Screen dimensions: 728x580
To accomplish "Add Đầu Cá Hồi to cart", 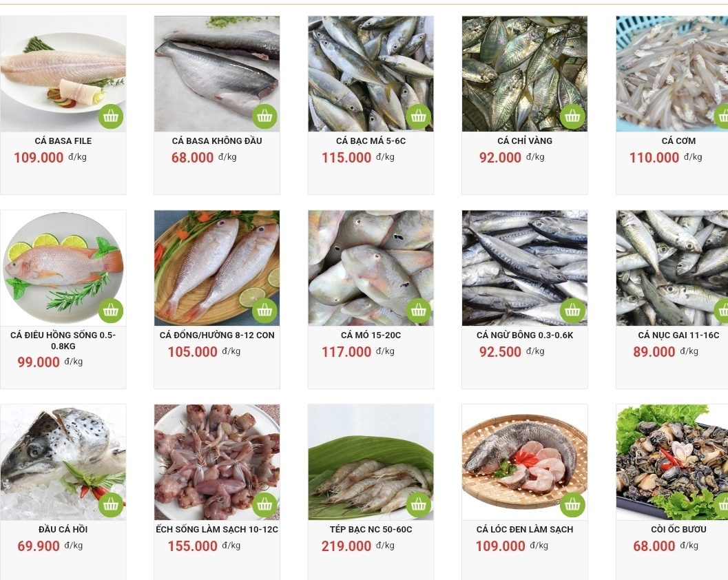I will 110,504.
